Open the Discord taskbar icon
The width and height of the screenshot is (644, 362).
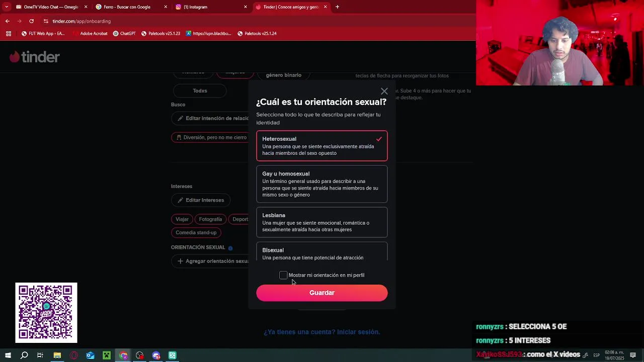(156, 355)
